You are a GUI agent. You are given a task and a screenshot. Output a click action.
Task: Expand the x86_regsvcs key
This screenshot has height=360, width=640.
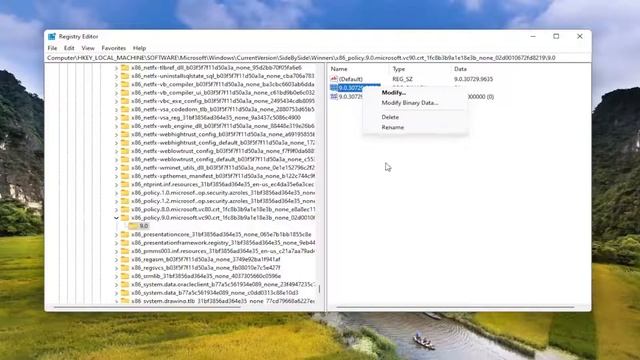[116, 268]
